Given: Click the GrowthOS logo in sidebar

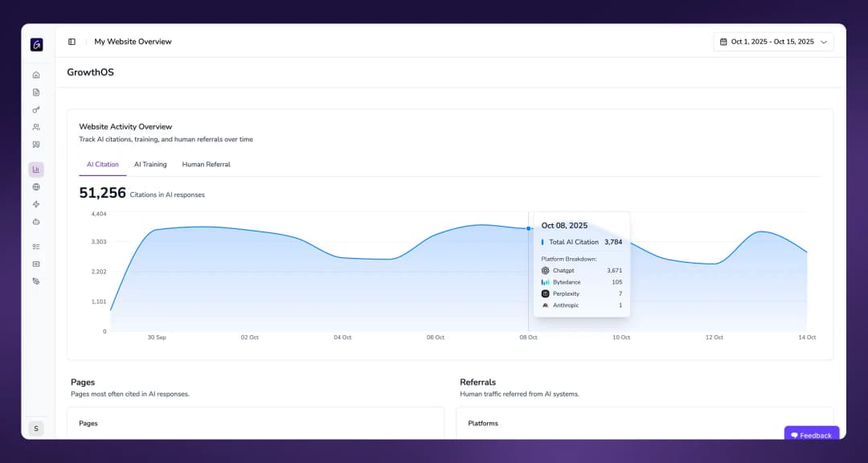Looking at the screenshot, I should pyautogui.click(x=36, y=45).
